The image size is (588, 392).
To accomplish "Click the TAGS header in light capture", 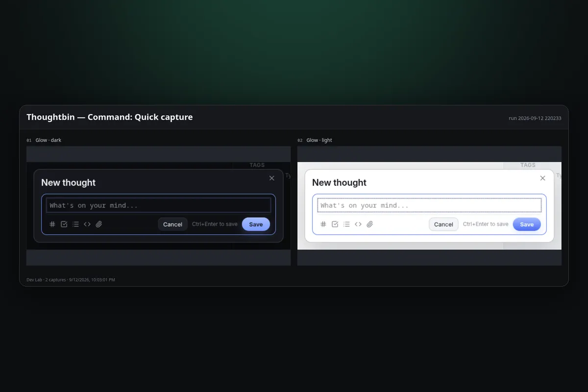I will click(x=528, y=165).
